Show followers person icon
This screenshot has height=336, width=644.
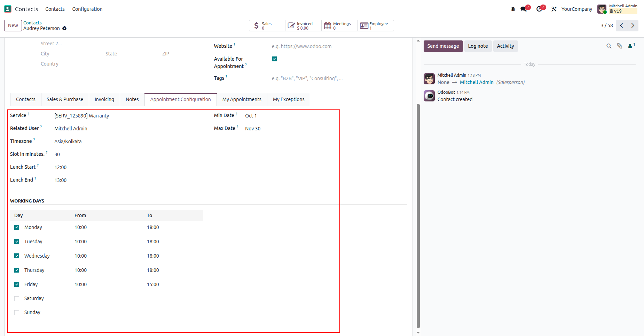click(x=631, y=46)
